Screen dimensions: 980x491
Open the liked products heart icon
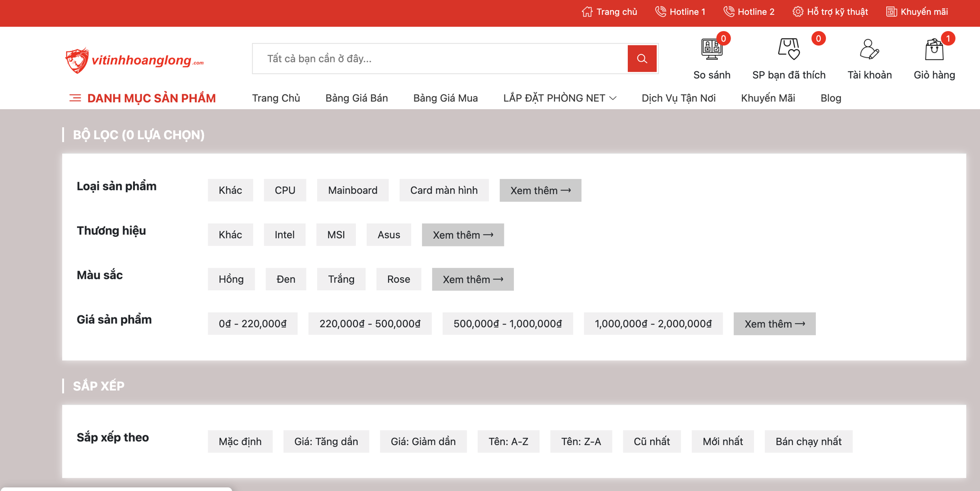point(788,49)
